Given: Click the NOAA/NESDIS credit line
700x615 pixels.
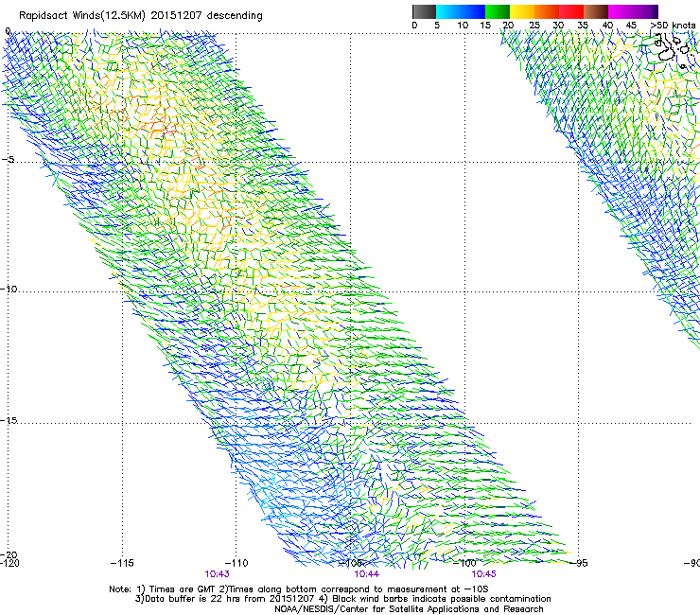Looking at the screenshot, I should (x=409, y=609).
